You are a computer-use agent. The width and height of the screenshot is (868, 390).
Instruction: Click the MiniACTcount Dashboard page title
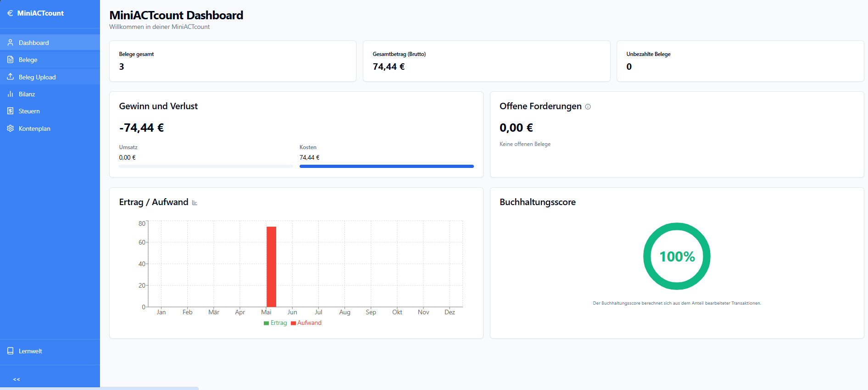click(176, 15)
